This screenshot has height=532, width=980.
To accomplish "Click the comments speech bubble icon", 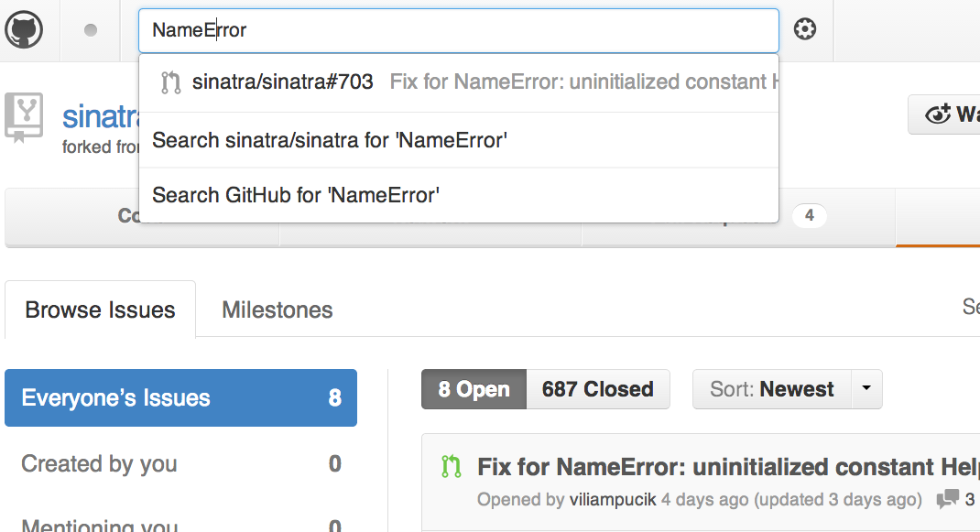I will [947, 500].
